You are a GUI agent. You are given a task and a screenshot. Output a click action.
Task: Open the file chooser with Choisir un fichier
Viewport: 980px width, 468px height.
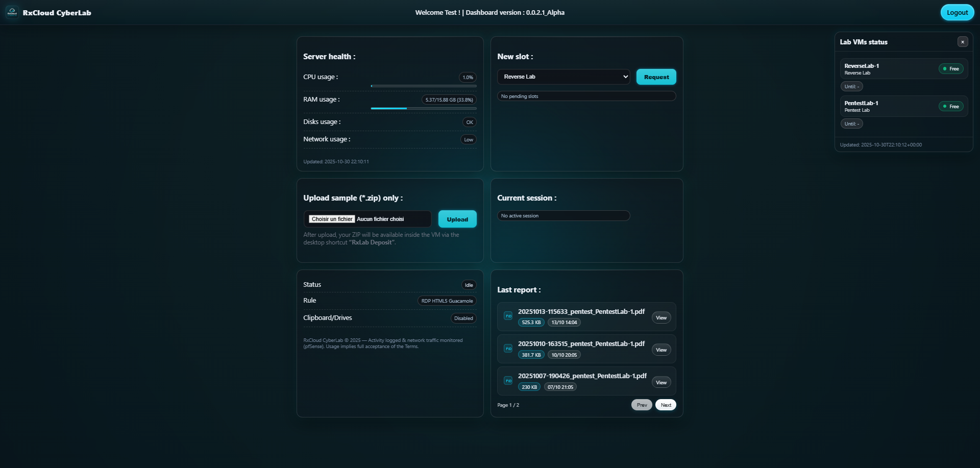[x=331, y=218]
